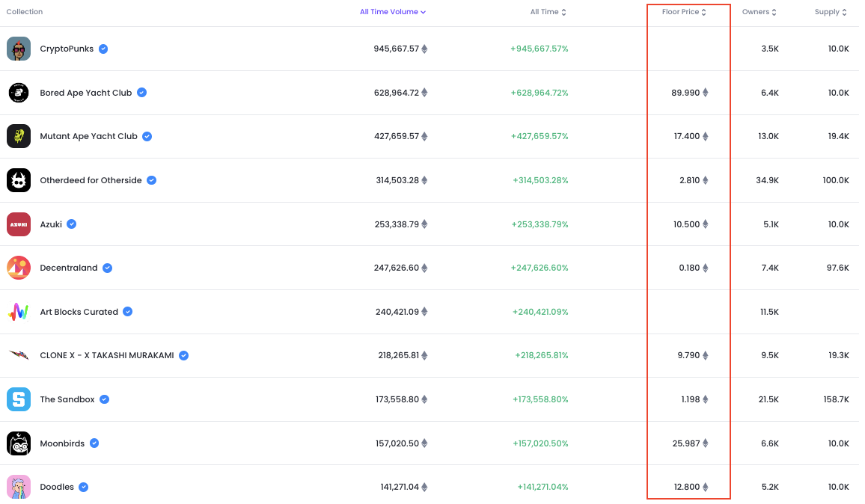
Task: Click the verified badge next to Art Blocks Curated
Action: coord(127,312)
